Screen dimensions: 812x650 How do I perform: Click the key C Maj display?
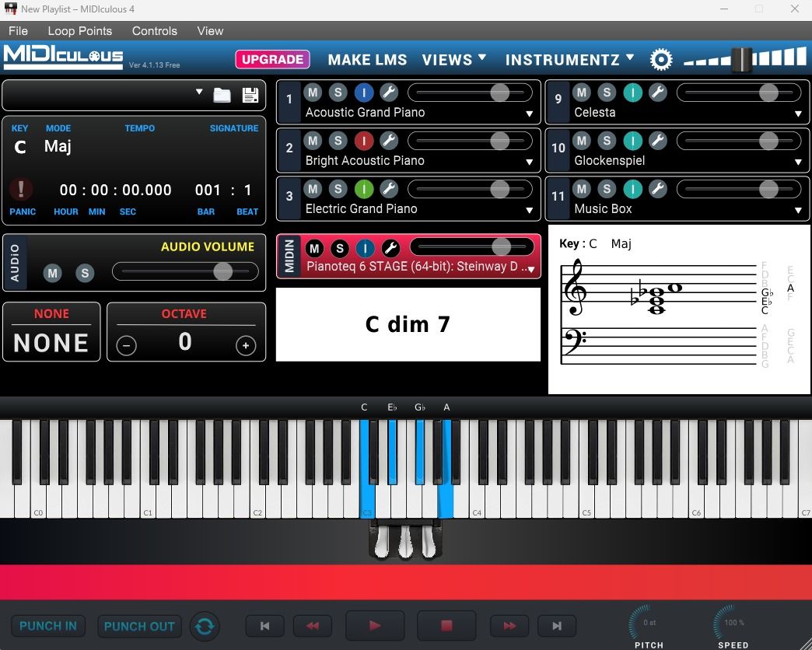coord(43,146)
